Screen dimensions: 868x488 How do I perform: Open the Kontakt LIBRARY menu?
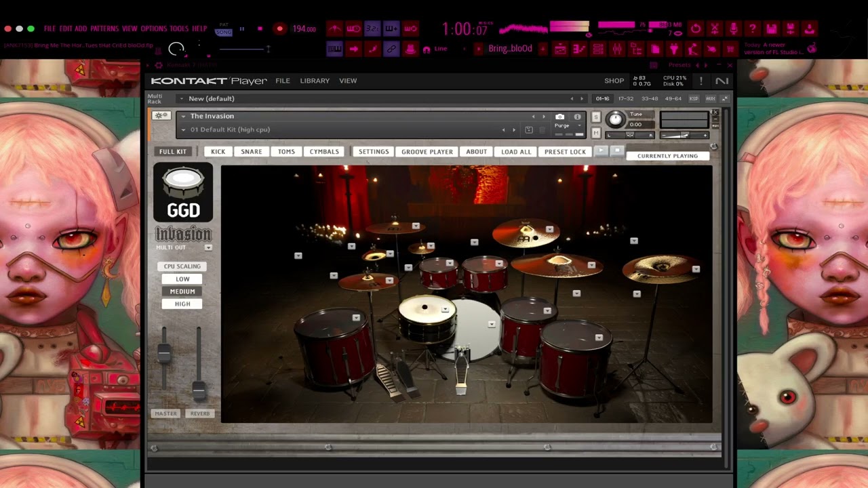point(315,81)
